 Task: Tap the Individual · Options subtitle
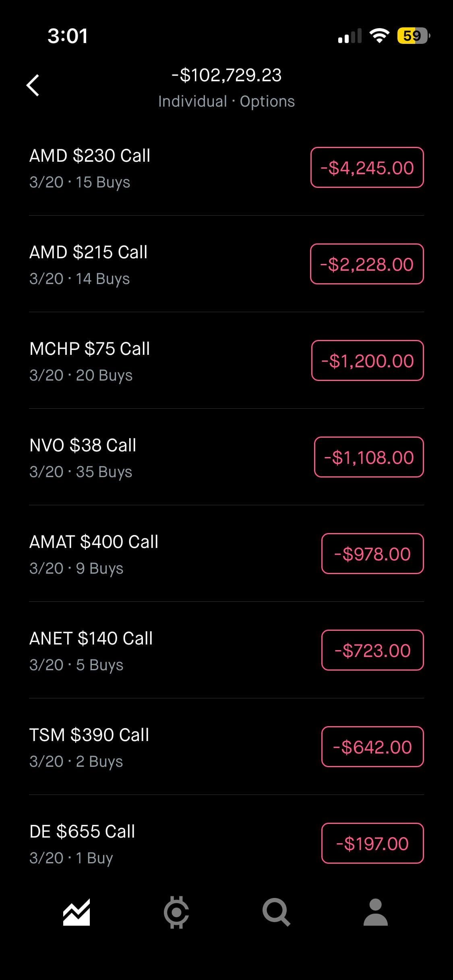[x=226, y=101]
